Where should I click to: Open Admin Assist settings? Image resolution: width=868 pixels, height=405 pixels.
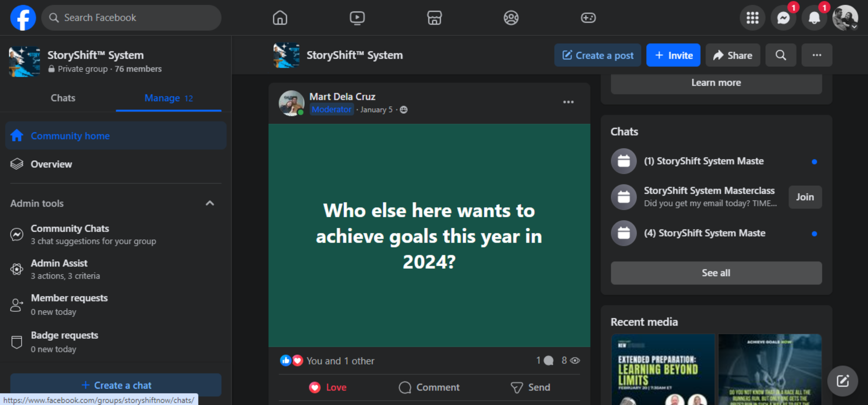(115, 269)
